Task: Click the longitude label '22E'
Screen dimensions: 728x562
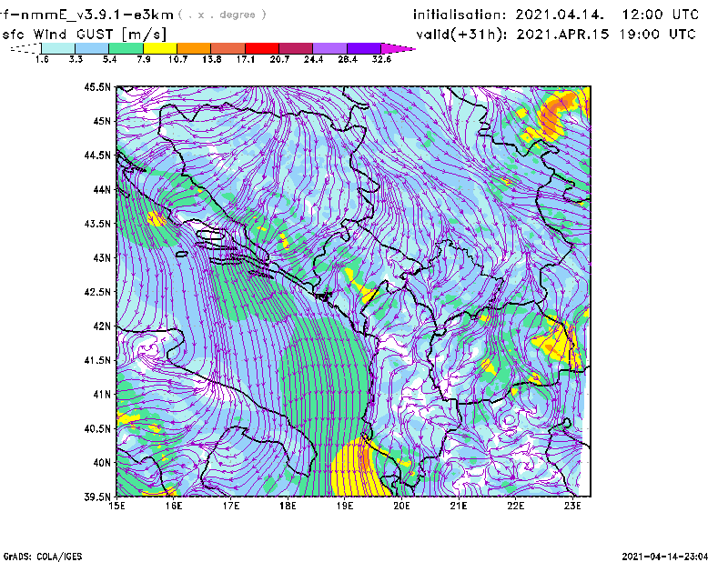Action: click(516, 506)
